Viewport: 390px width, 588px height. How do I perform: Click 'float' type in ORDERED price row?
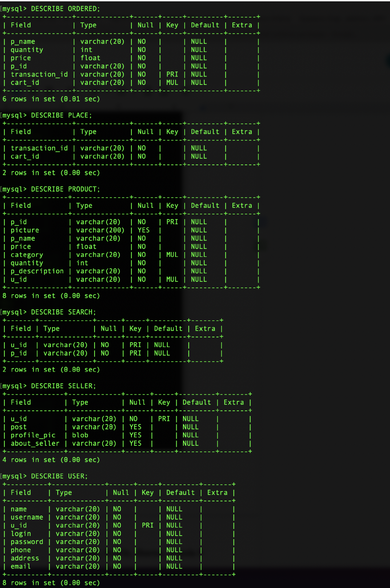[90, 58]
